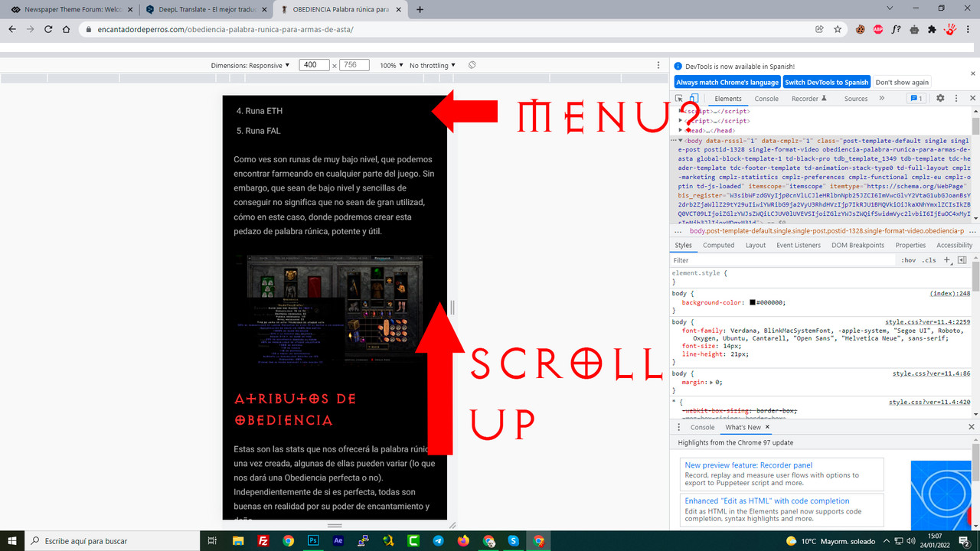The width and height of the screenshot is (980, 551).
Task: Open the 100% zoom dropdown
Action: (392, 65)
